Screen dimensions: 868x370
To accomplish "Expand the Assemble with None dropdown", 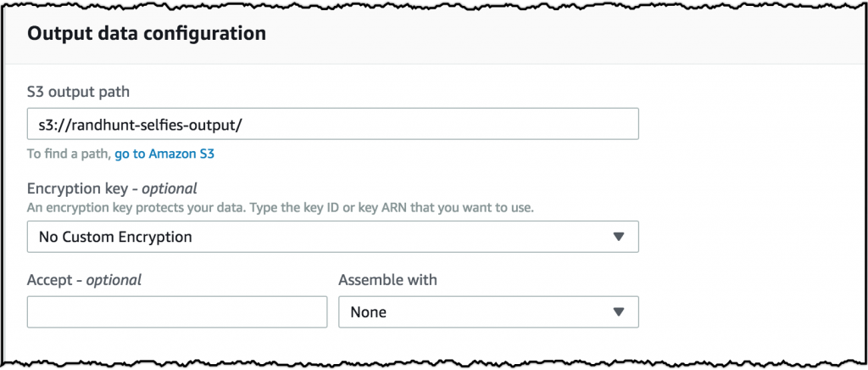I will click(487, 312).
